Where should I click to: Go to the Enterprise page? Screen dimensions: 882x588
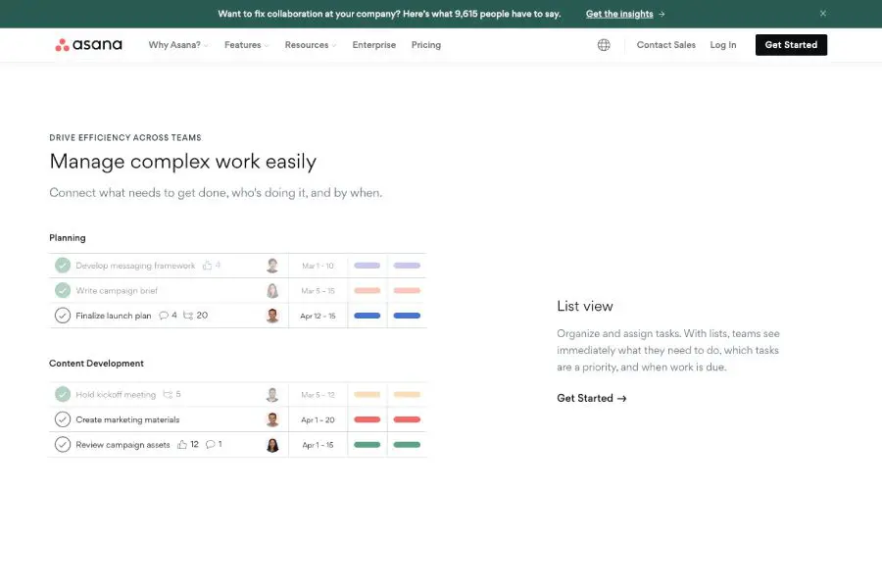(374, 45)
